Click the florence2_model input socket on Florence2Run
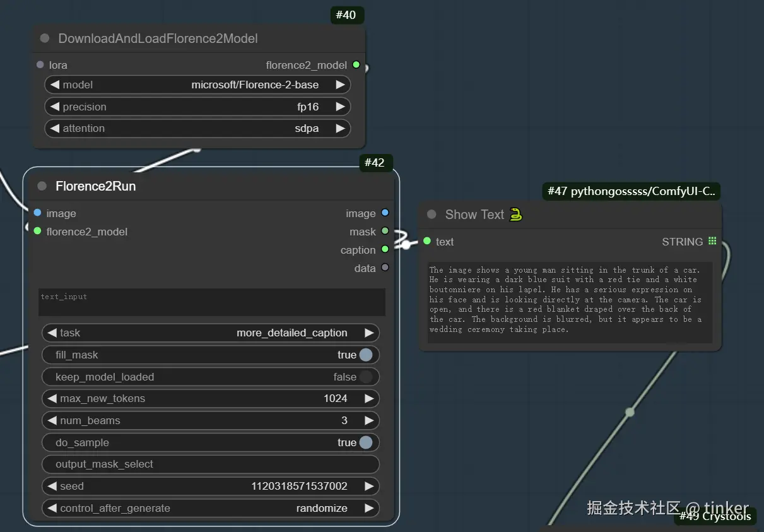Screen dimensions: 764x532 pos(38,231)
